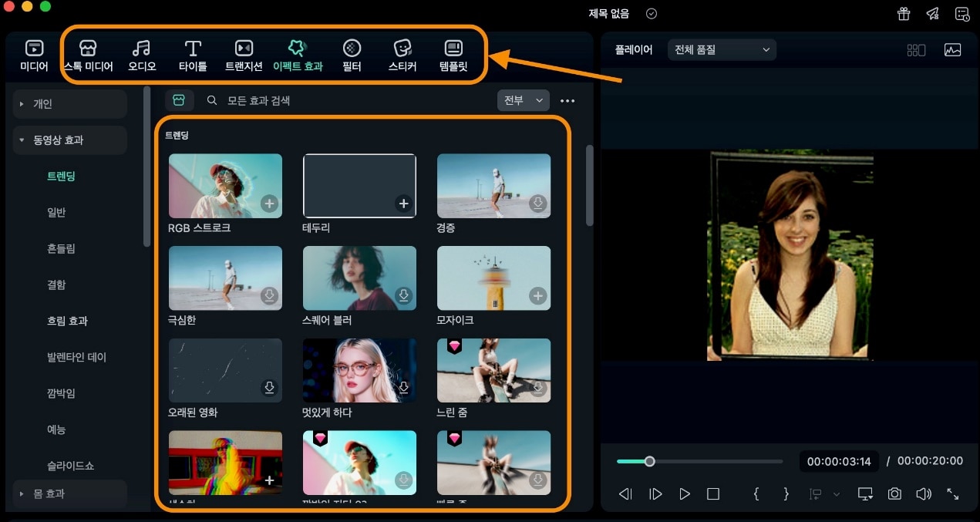The height and width of the screenshot is (522, 980).
Task: Add the 테두리 effect via plus
Action: click(403, 204)
